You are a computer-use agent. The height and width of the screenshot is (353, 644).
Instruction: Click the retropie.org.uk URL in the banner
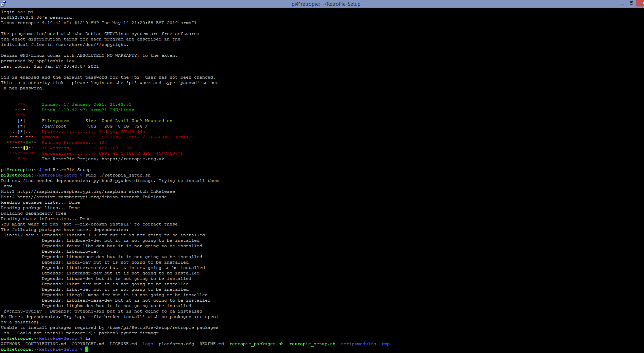pyautogui.click(x=133, y=159)
